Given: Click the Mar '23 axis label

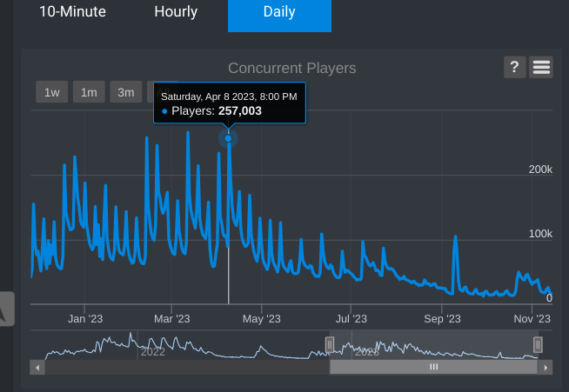Looking at the screenshot, I should click(x=172, y=319).
